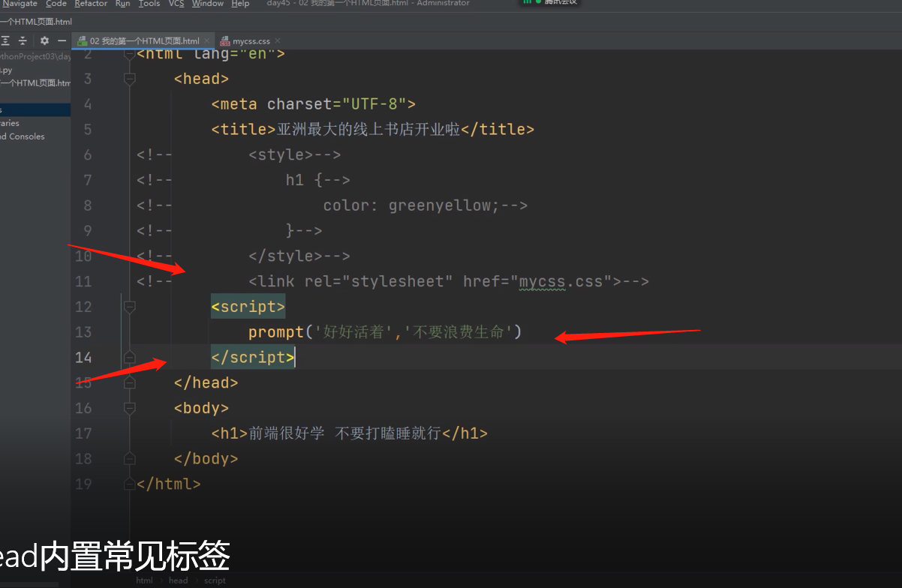The width and height of the screenshot is (902, 588).
Task: Click the title text 亚洲最大的线上书店开业啦
Action: pos(368,129)
